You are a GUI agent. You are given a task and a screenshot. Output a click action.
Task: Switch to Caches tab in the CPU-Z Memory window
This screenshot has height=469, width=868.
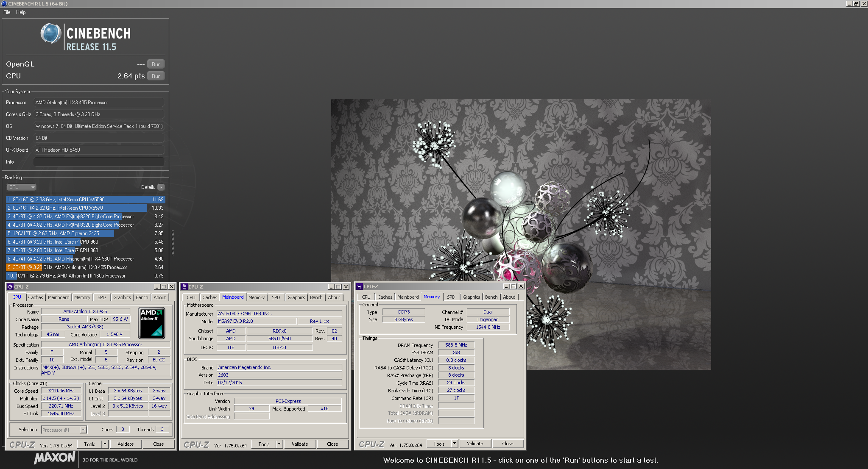click(x=385, y=297)
